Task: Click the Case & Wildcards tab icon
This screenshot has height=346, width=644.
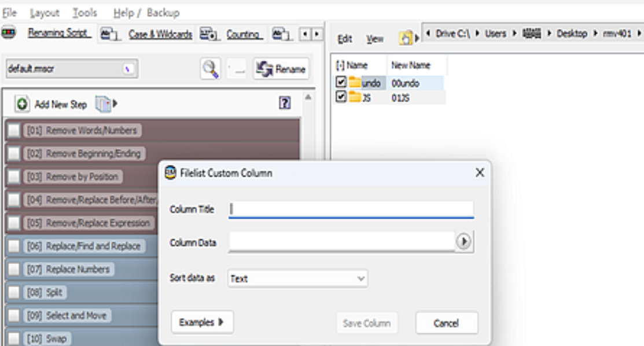Action: [x=108, y=34]
